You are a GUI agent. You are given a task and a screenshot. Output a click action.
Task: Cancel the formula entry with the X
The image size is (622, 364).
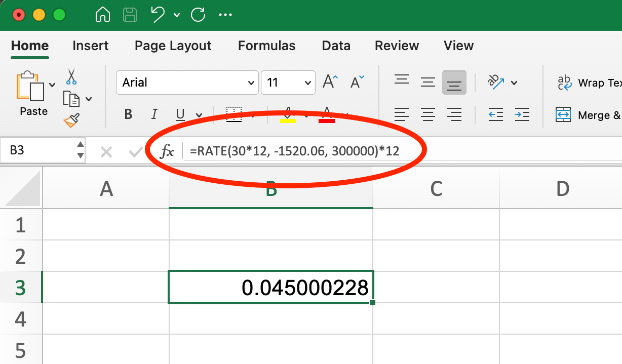(106, 151)
